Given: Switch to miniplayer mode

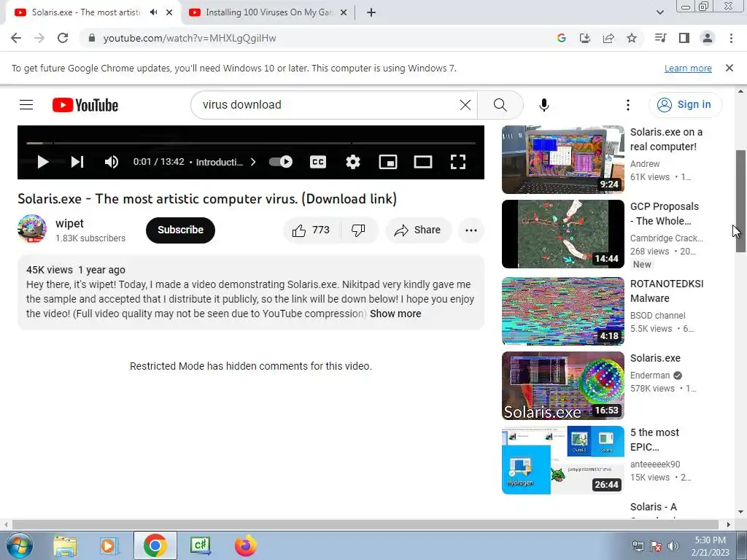Looking at the screenshot, I should click(388, 162).
